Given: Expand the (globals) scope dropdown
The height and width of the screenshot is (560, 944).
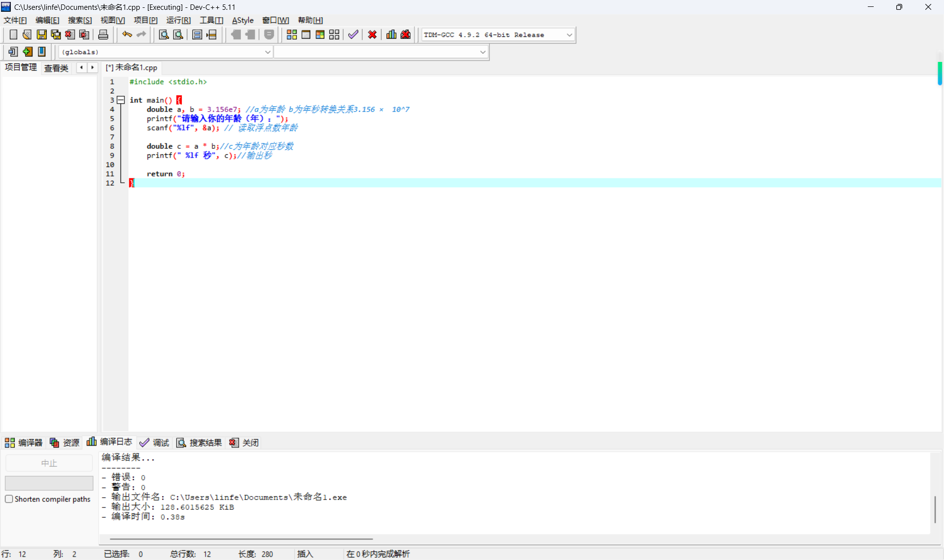Looking at the screenshot, I should coord(267,52).
